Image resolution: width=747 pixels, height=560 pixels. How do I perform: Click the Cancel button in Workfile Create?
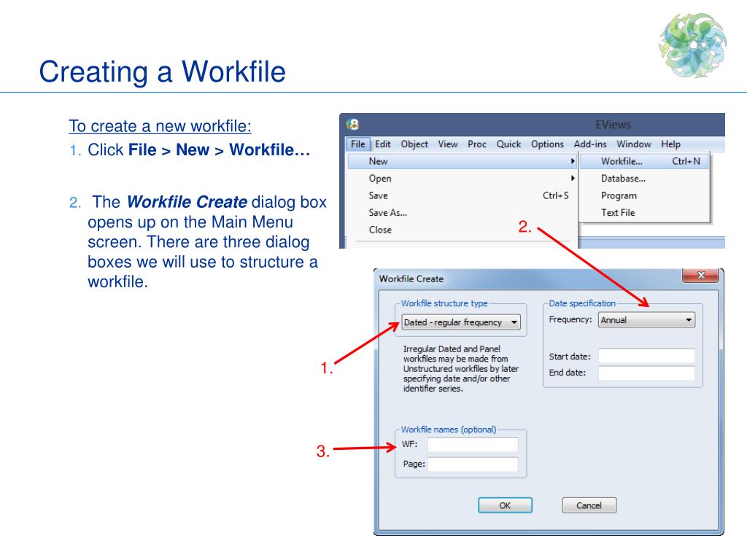589,505
